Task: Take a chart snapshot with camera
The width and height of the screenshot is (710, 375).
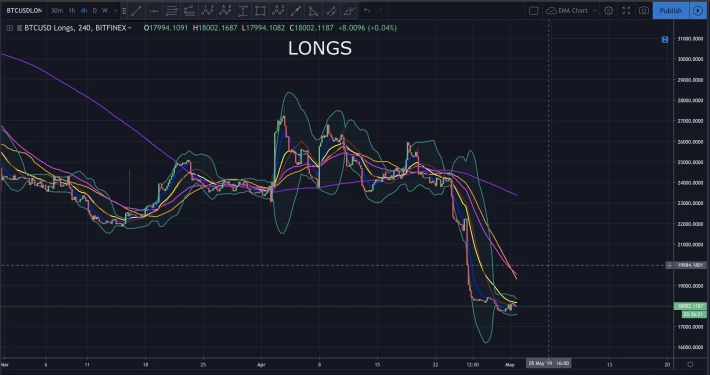Action: (644, 10)
